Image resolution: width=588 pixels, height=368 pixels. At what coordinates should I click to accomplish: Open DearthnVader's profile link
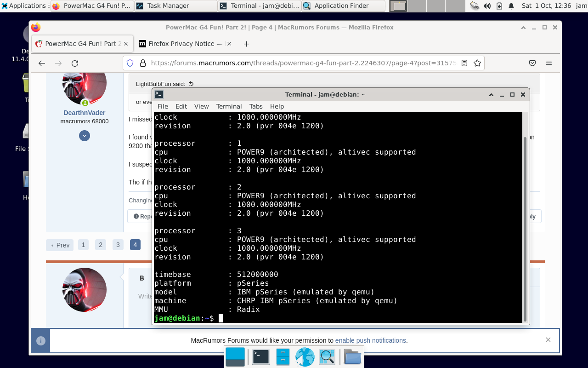point(85,113)
